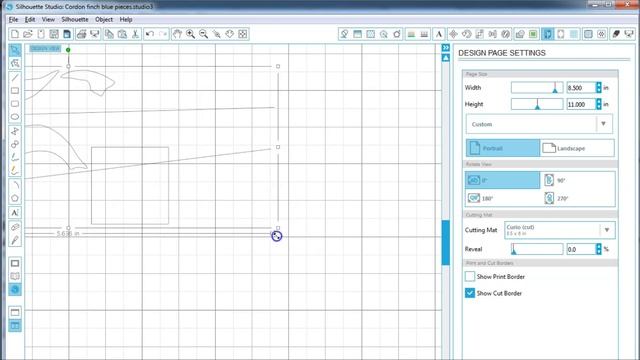
Task: Select the Draw Arc tool
Action: tap(15, 185)
